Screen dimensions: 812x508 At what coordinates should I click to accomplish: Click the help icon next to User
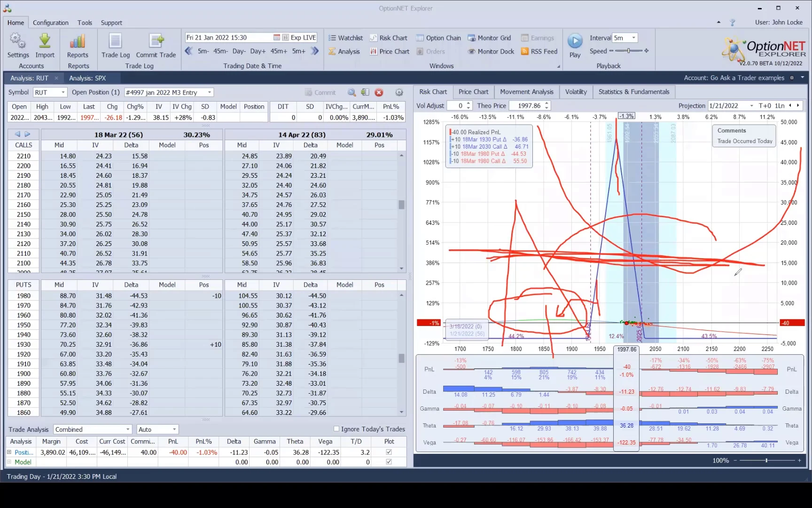(x=732, y=23)
